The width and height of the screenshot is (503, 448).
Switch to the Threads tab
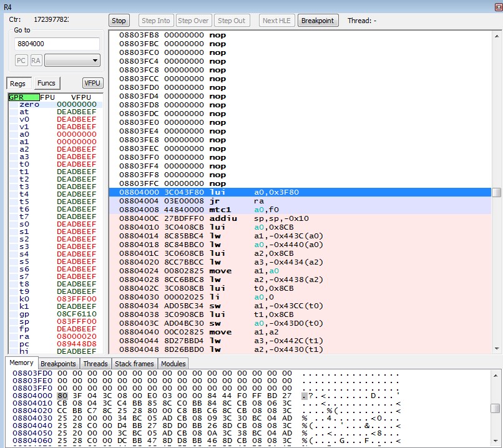[x=95, y=364]
